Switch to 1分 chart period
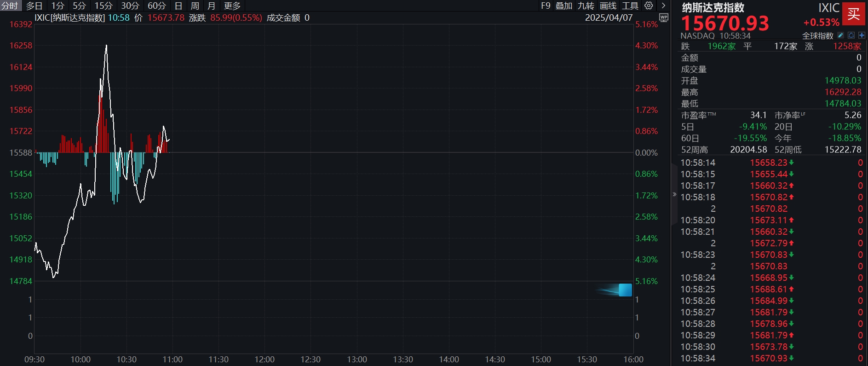The height and width of the screenshot is (366, 868). [57, 6]
